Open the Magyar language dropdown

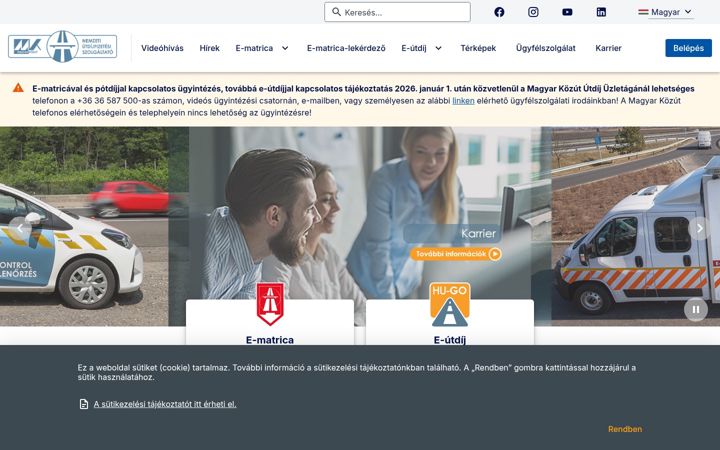point(666,12)
